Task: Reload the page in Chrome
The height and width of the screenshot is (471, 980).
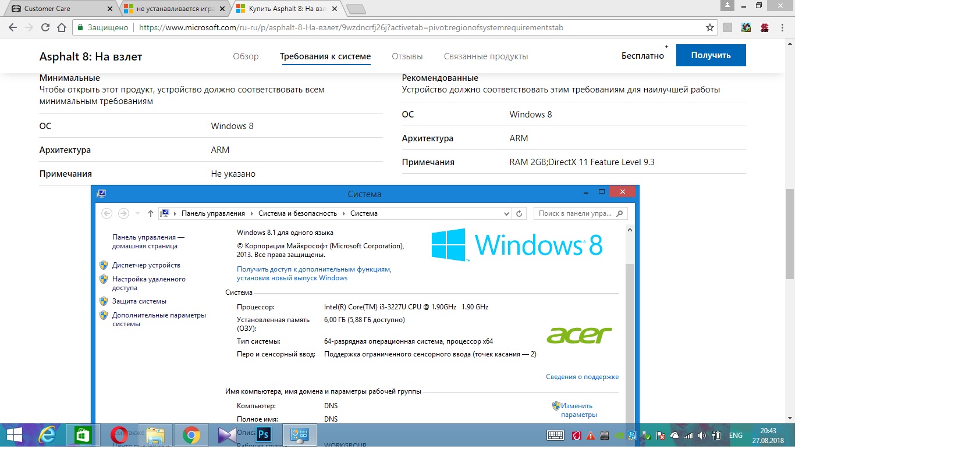Action: (x=45, y=27)
